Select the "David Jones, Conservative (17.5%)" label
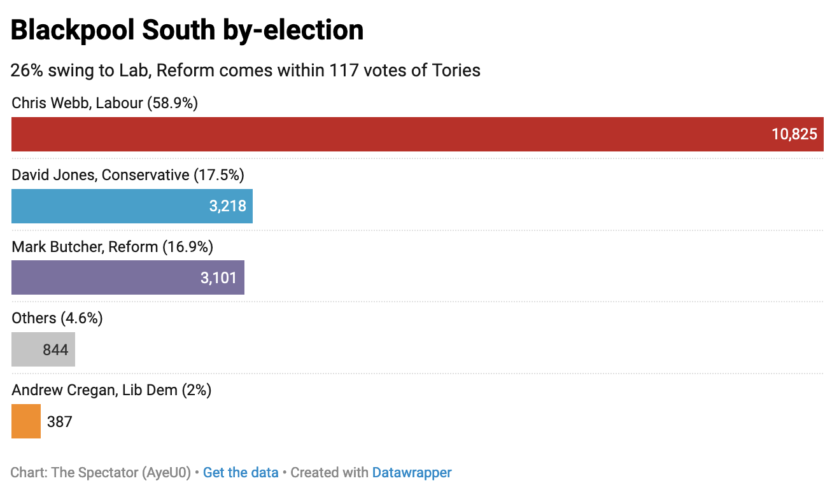Viewport: 839px width, 504px height. pyautogui.click(x=128, y=174)
